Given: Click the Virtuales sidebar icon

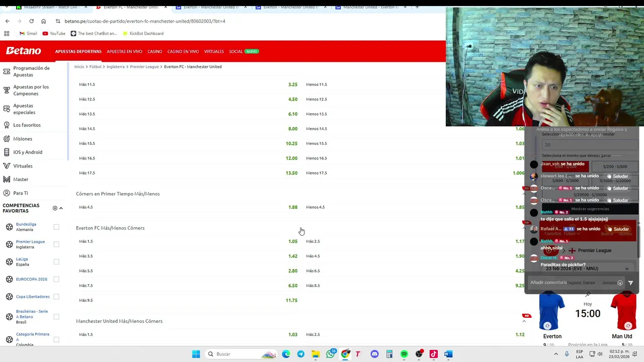Looking at the screenshot, I should click(7, 166).
